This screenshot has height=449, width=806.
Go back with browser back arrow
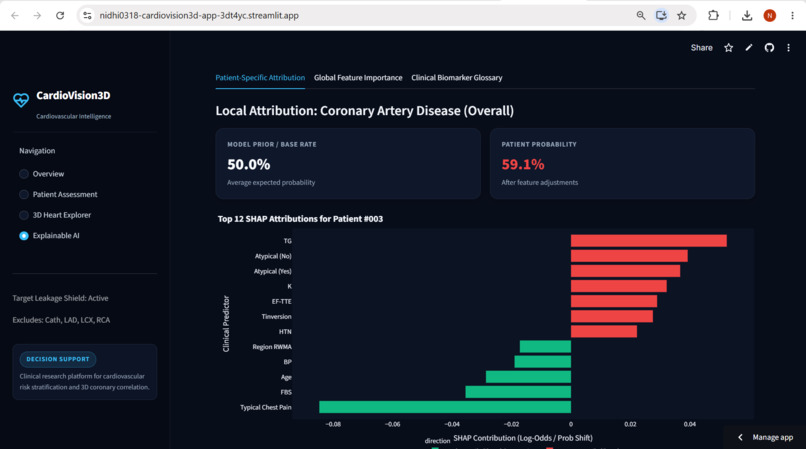15,15
